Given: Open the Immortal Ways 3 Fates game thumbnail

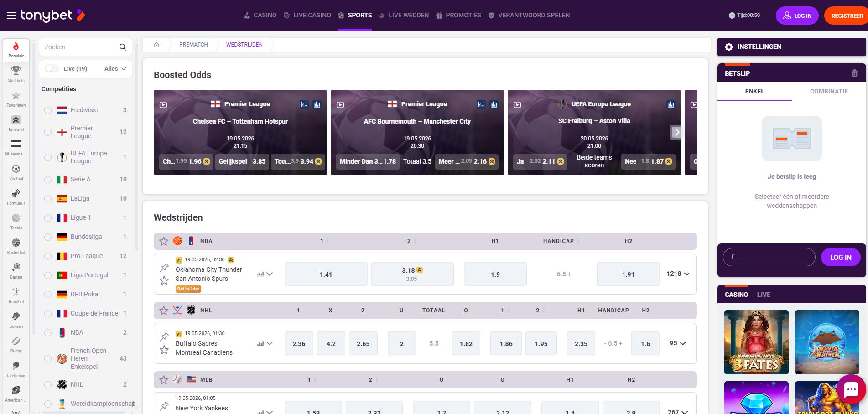Looking at the screenshot, I should pyautogui.click(x=756, y=342).
